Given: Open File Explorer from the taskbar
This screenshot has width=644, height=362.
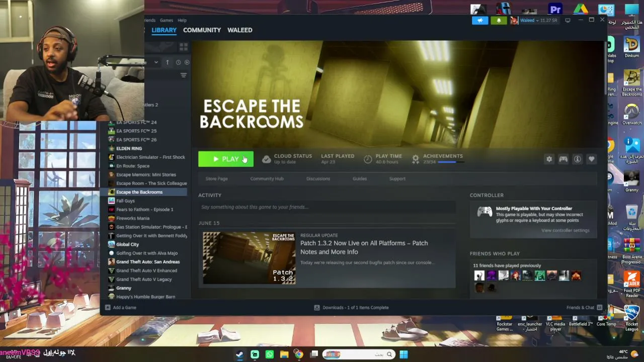Looking at the screenshot, I should click(x=284, y=354).
